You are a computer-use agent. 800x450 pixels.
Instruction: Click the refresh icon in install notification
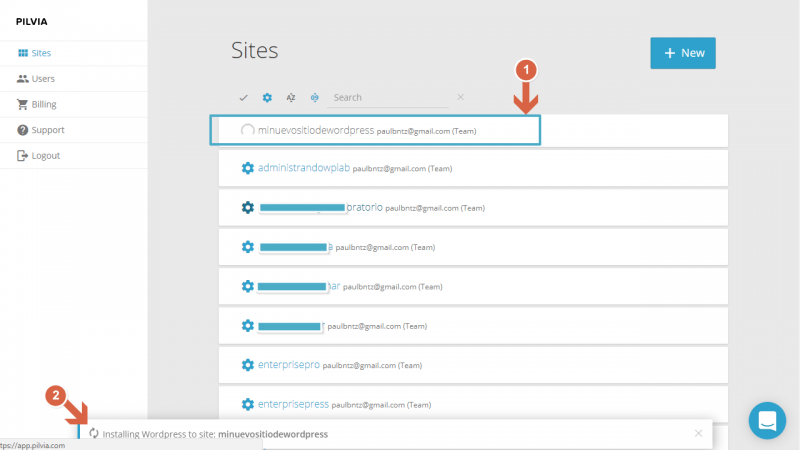[94, 434]
